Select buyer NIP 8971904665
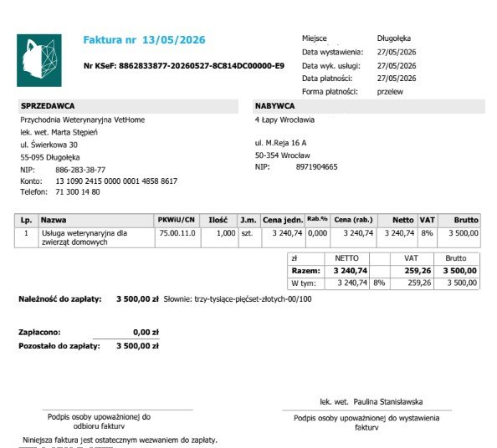The width and height of the screenshot is (497, 448). [x=316, y=167]
